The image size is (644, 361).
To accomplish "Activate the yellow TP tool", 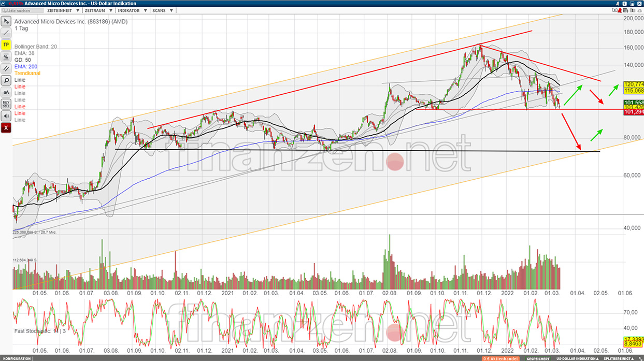I will (x=6, y=45).
